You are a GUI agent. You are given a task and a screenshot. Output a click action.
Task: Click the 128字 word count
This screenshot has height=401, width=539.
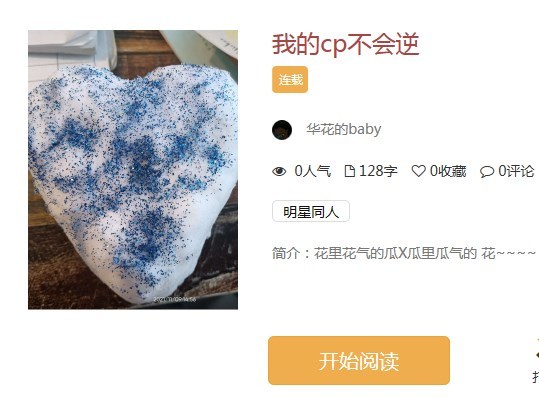[x=378, y=171]
